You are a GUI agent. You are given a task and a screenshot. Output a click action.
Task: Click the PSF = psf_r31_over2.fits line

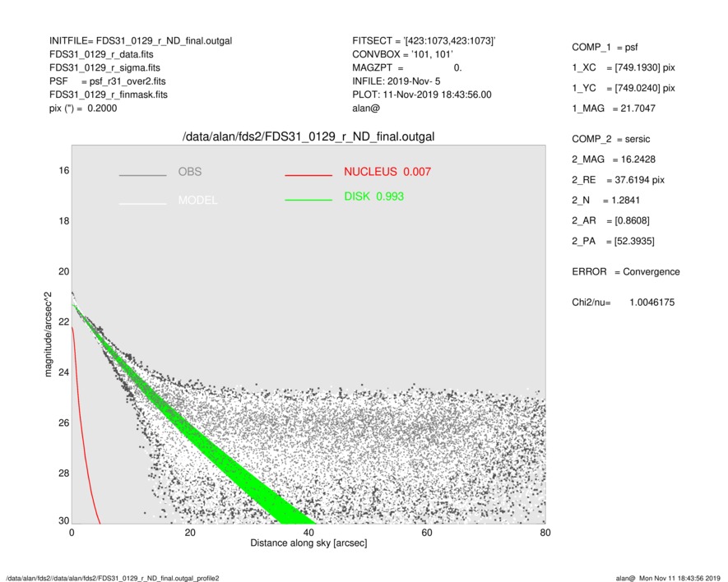click(107, 81)
